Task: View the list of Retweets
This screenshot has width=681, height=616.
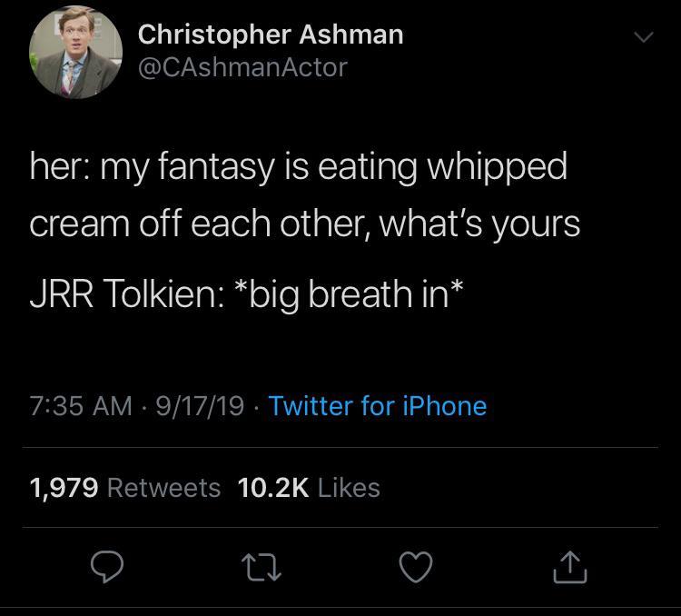Action: pos(163,488)
